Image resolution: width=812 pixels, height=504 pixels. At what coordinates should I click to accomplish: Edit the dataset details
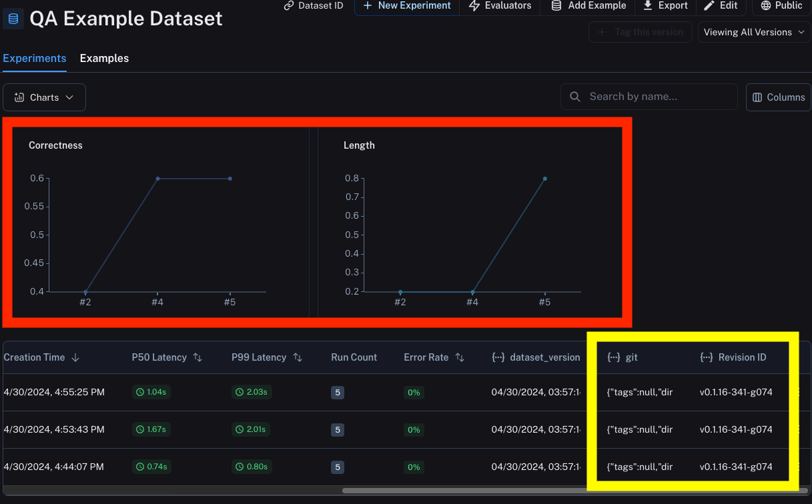[722, 5]
